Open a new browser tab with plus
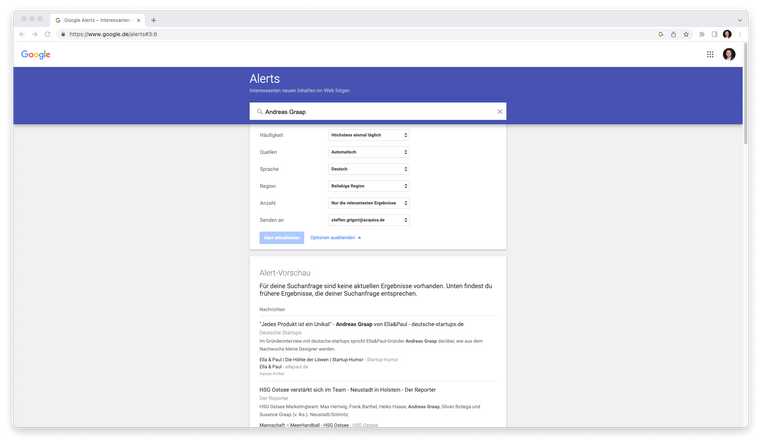Screen dimensions: 762x444 [x=153, y=20]
